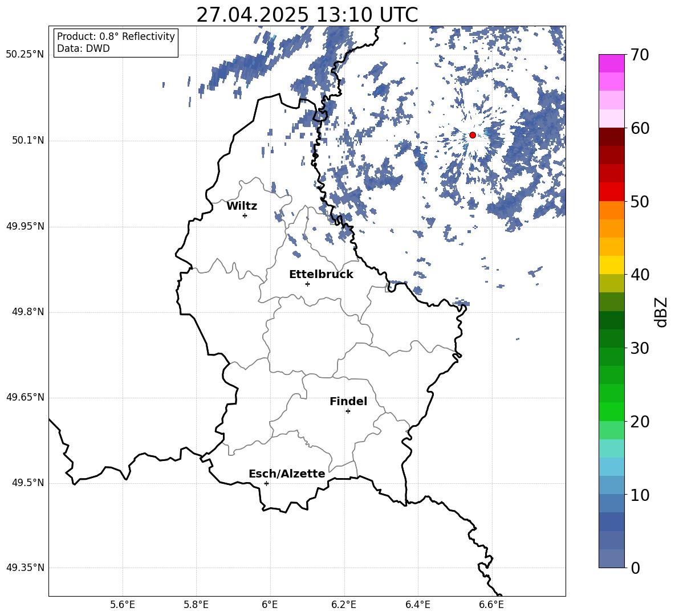Click the dBZ colorbar axis label
Viewport: 675px width, 616px height.
tap(661, 312)
